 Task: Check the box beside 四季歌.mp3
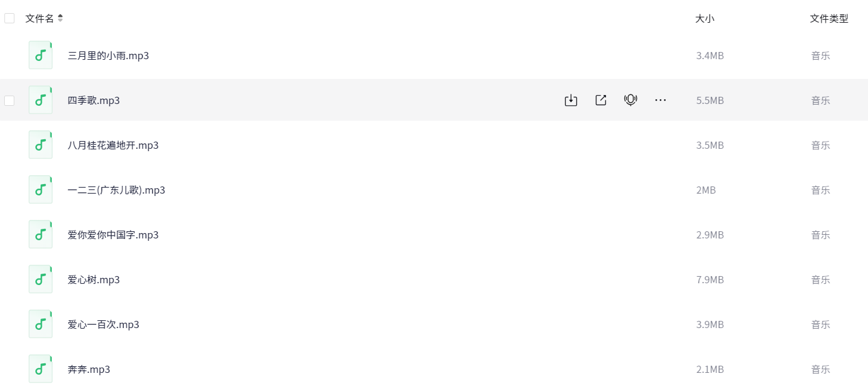coord(10,100)
